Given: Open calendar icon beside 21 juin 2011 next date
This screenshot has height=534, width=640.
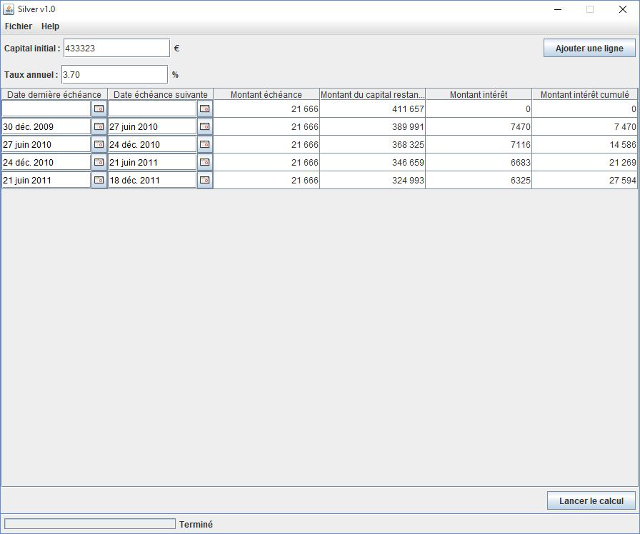Looking at the screenshot, I should pyautogui.click(x=205, y=162).
